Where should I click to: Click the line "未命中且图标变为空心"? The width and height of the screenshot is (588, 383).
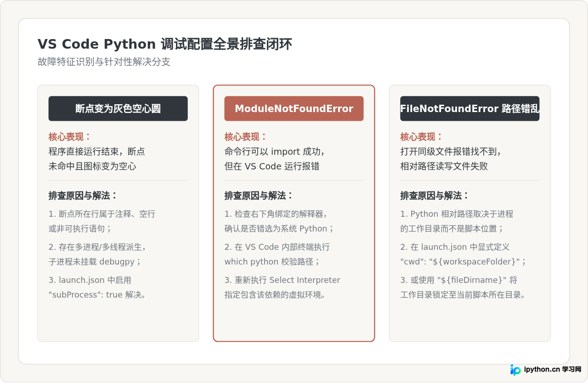tap(92, 166)
